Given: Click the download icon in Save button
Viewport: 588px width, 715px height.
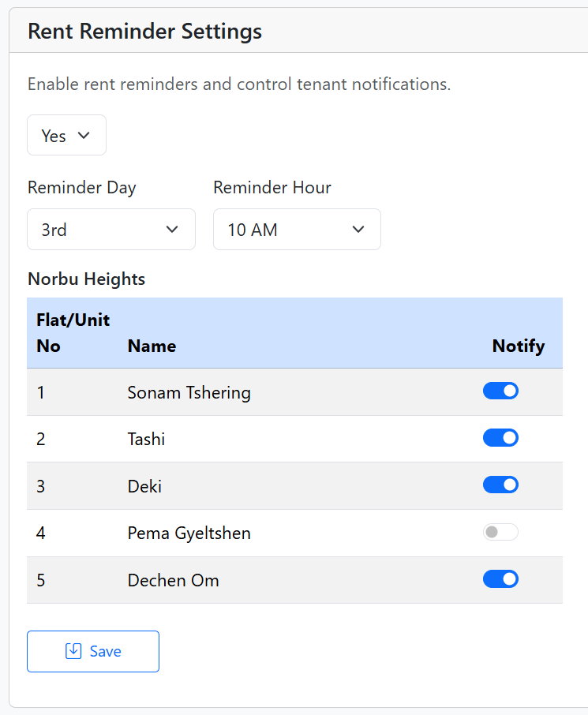Looking at the screenshot, I should pos(73,651).
